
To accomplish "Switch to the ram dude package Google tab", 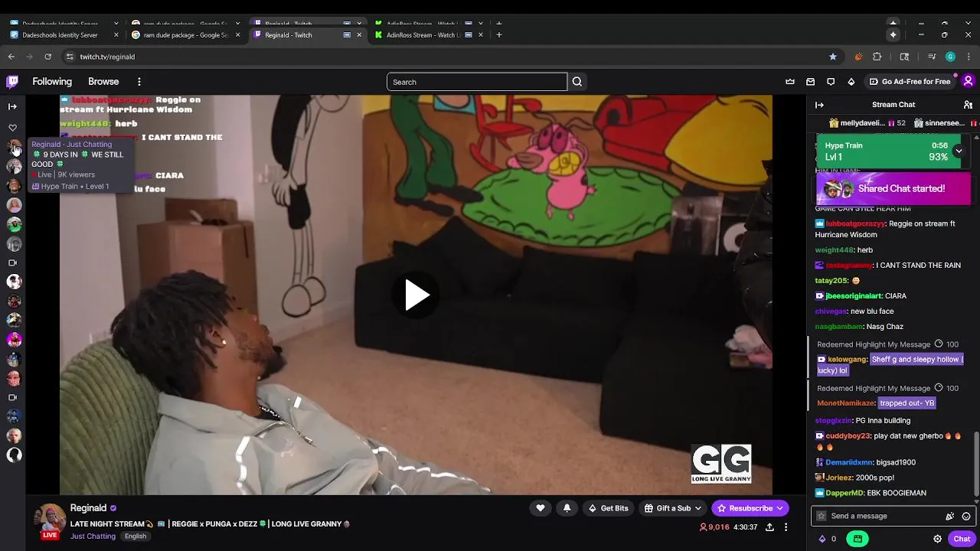I will (185, 34).
